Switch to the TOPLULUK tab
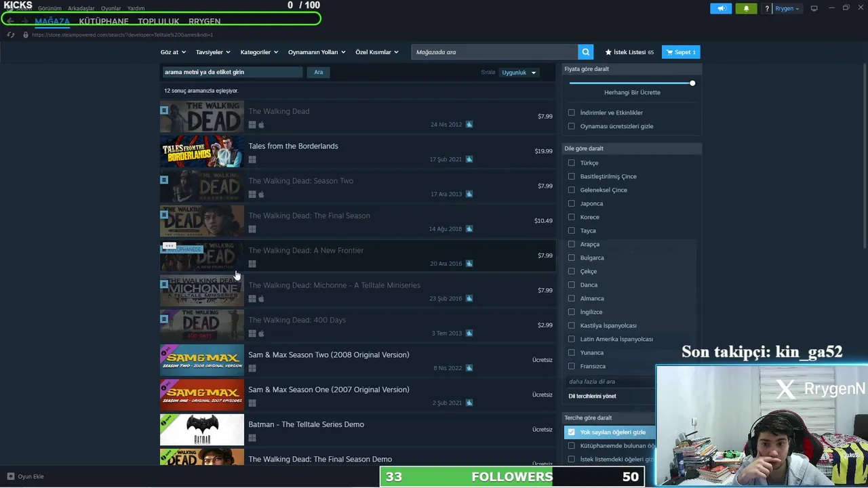This screenshot has width=868, height=488. tap(159, 21)
